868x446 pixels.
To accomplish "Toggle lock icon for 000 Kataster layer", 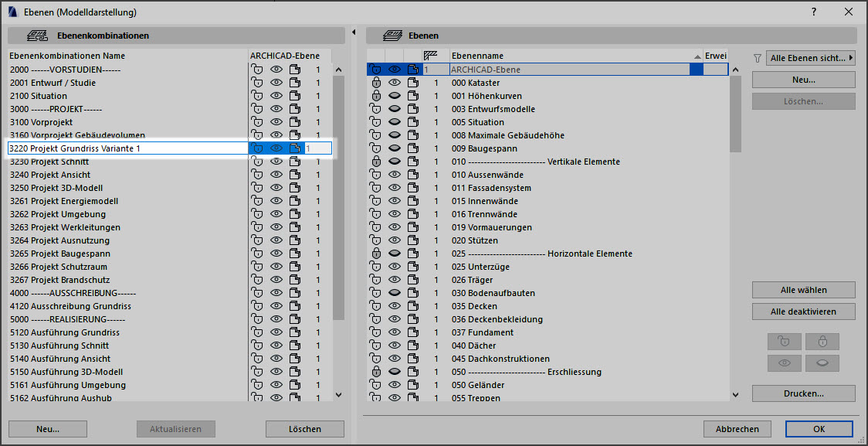I will (x=376, y=83).
